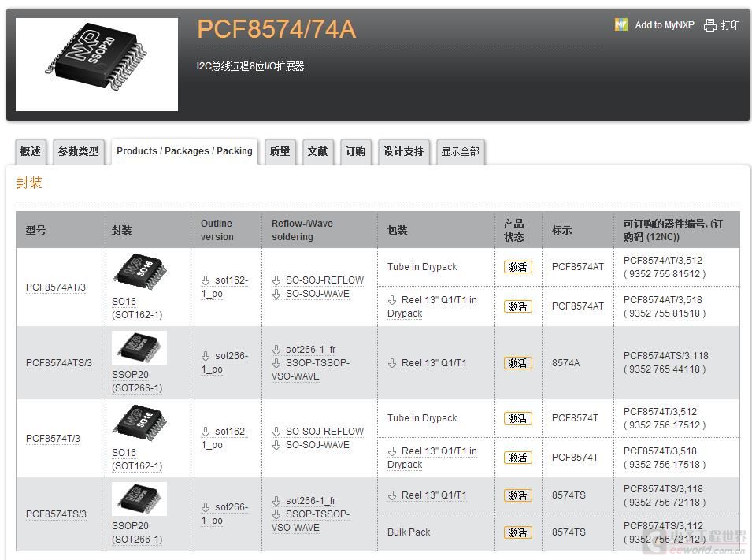Click download icon beside sot266-1_fr in PCF8574ATS/3 row

276,350
